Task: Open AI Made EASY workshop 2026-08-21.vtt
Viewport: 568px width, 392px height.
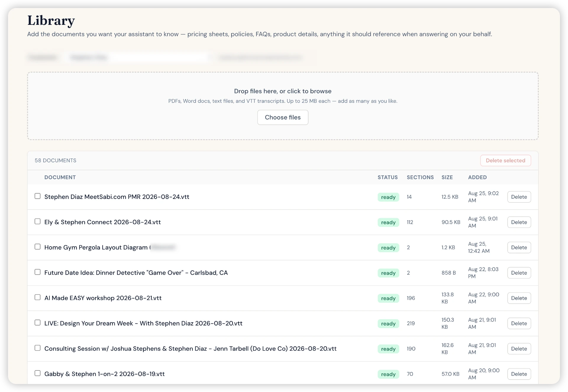Action: click(103, 298)
